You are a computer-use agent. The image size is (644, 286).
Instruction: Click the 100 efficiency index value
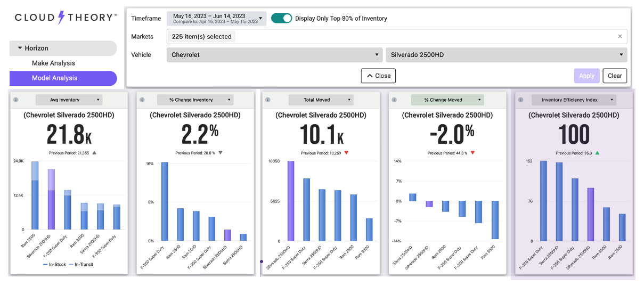574,135
